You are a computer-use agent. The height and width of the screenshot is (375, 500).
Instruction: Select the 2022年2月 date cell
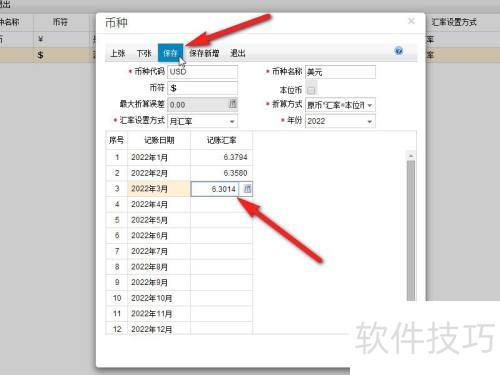click(159, 173)
